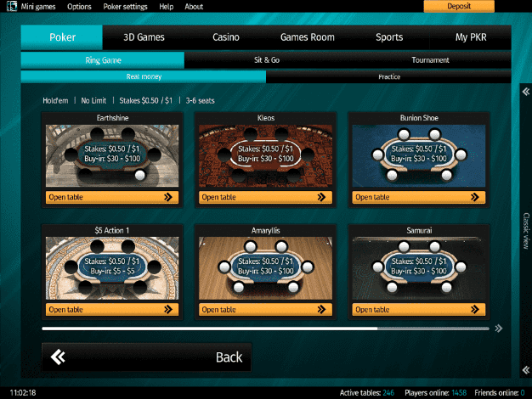Open table for $5 Action 1
The width and height of the screenshot is (532, 399).
click(112, 310)
